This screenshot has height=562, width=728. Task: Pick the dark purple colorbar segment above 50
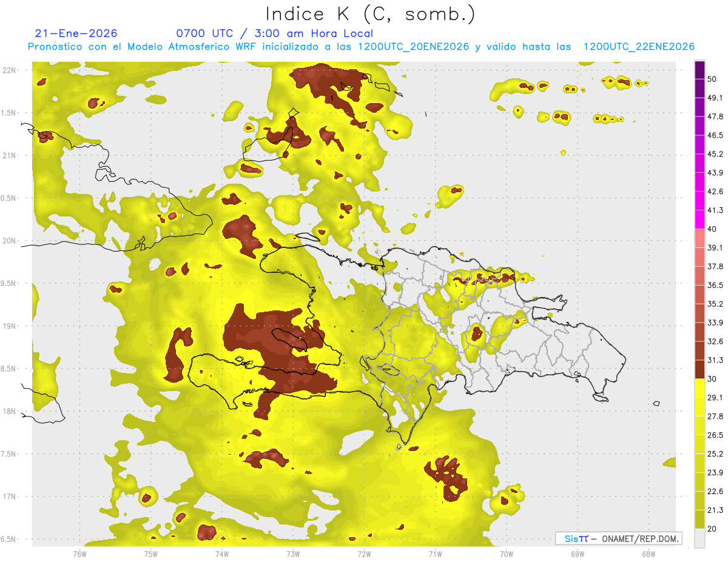pyautogui.click(x=700, y=70)
